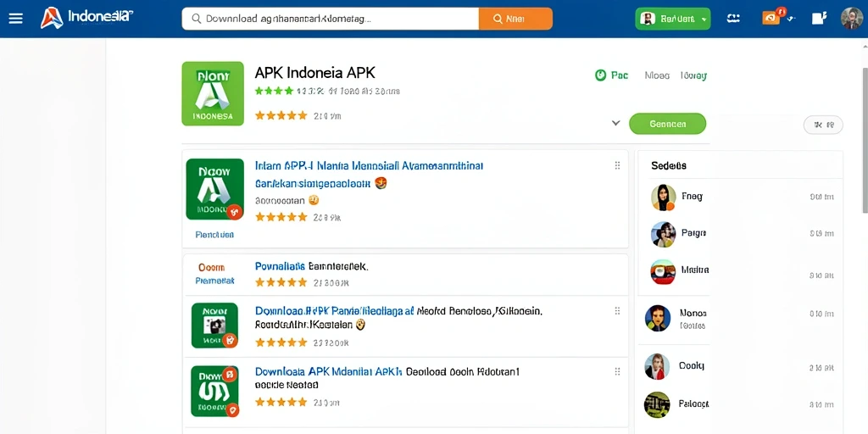Screen dimensions: 868x434
Task: Click the small grey pill button at right
Action: (x=823, y=125)
